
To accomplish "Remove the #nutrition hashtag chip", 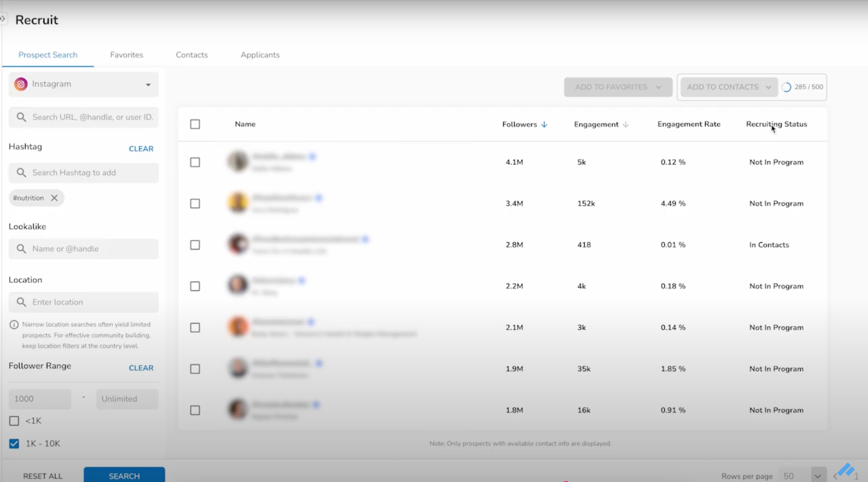I will [x=54, y=198].
